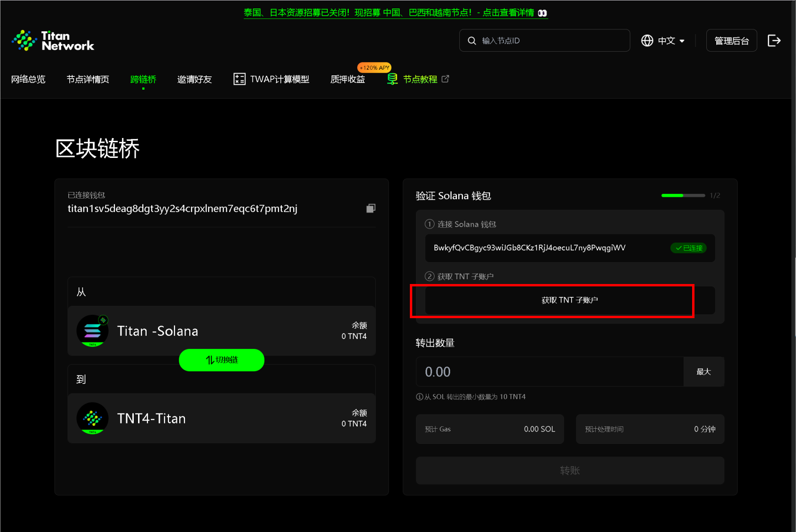Select the TNT4-Titan destination chain row

222,418
